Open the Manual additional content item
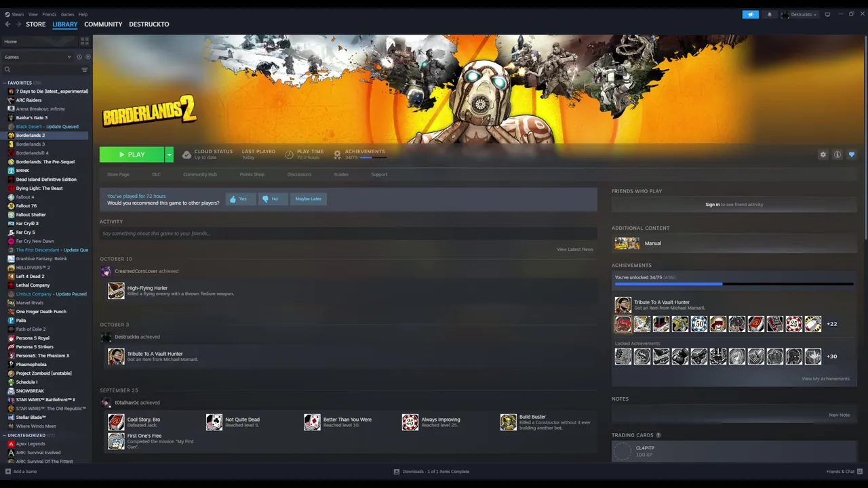This screenshot has width=868, height=488. (x=734, y=243)
